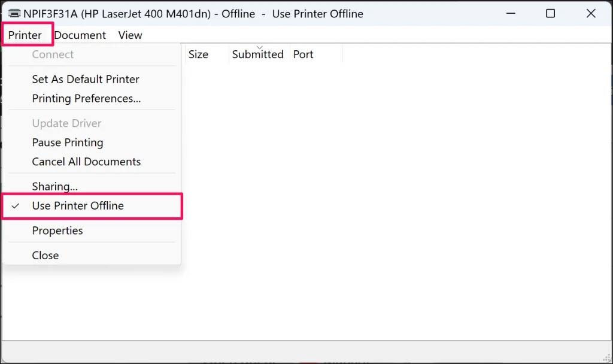
Task: Open printer Properties
Action: [x=92, y=230]
